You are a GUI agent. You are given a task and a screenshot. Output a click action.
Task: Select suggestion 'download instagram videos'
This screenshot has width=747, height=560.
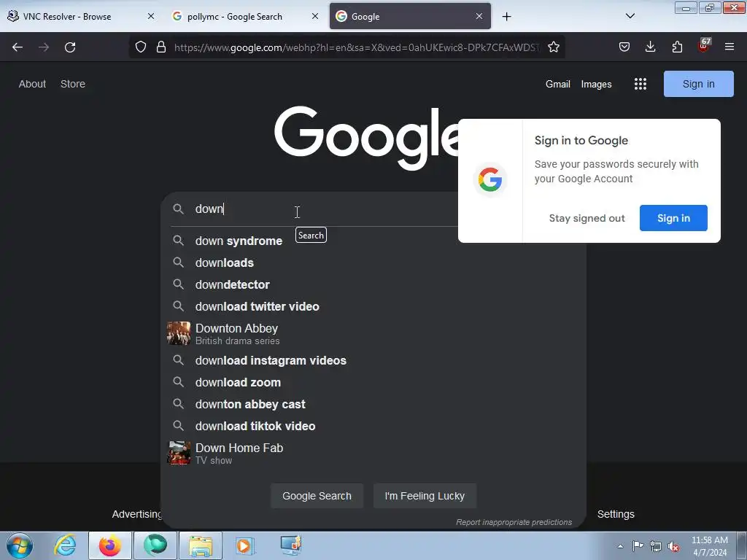pos(373,360)
